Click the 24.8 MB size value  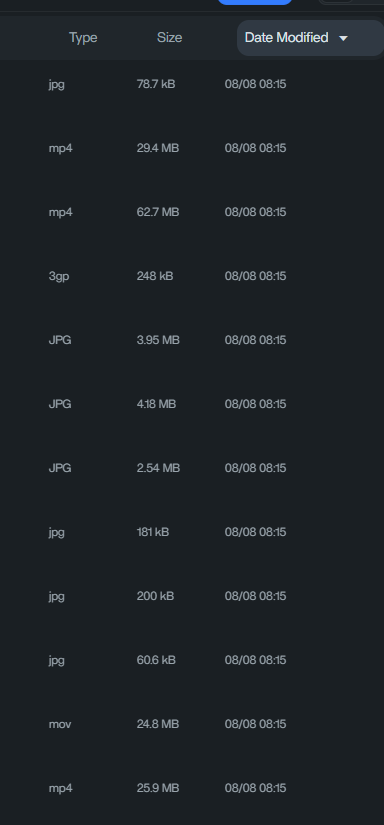click(158, 725)
